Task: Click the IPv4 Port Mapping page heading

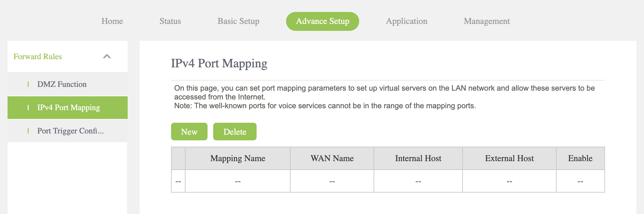Action: 219,63
